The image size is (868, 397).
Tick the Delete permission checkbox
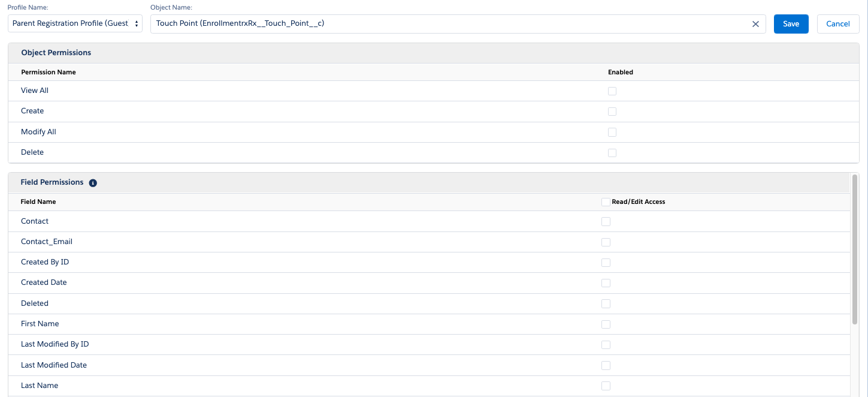[612, 153]
